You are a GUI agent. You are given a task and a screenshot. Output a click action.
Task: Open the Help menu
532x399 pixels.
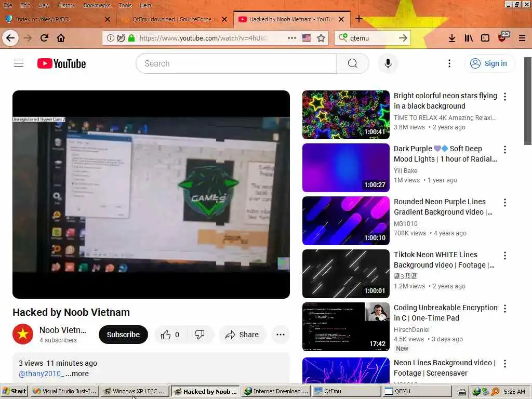pyautogui.click(x=145, y=5)
